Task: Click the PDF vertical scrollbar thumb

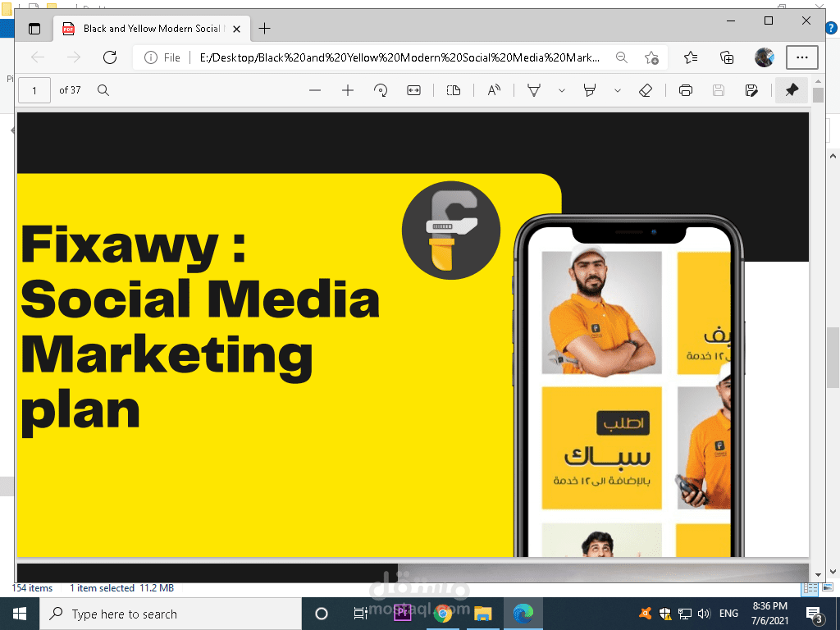Action: (x=818, y=95)
